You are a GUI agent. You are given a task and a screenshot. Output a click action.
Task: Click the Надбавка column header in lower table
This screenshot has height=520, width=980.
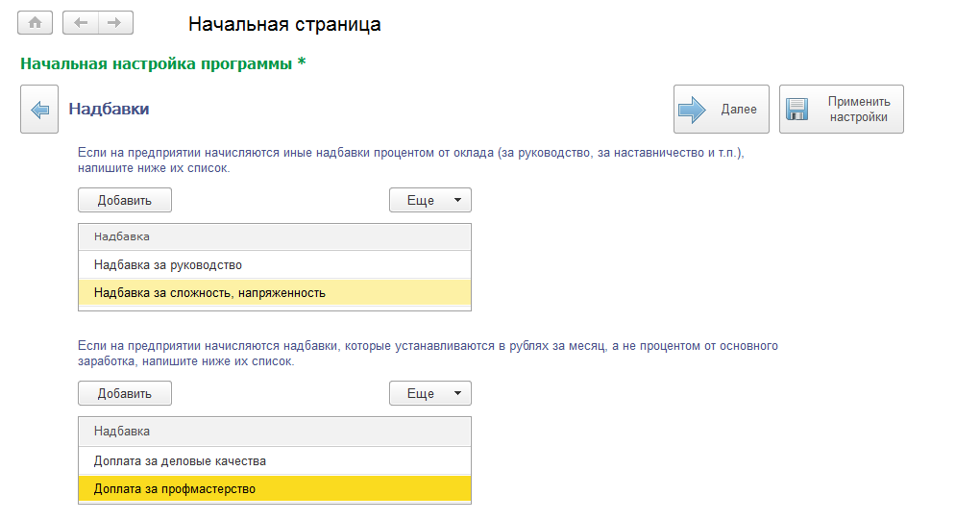(274, 432)
